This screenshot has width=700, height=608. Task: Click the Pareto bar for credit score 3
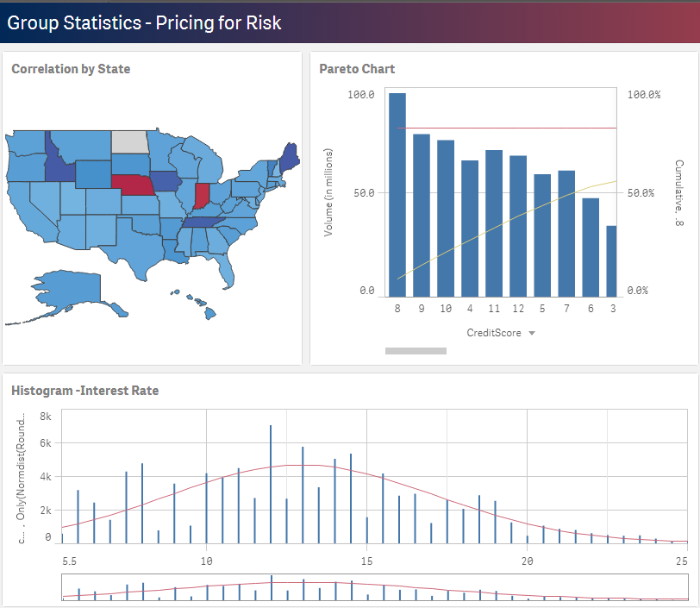[611, 261]
